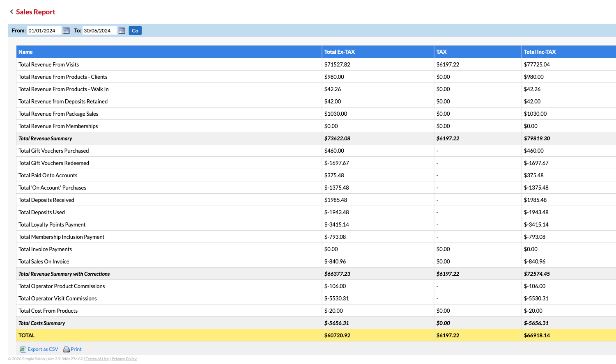View the Privacy Policy
Image resolution: width=616 pixels, height=364 pixels.
tap(124, 359)
